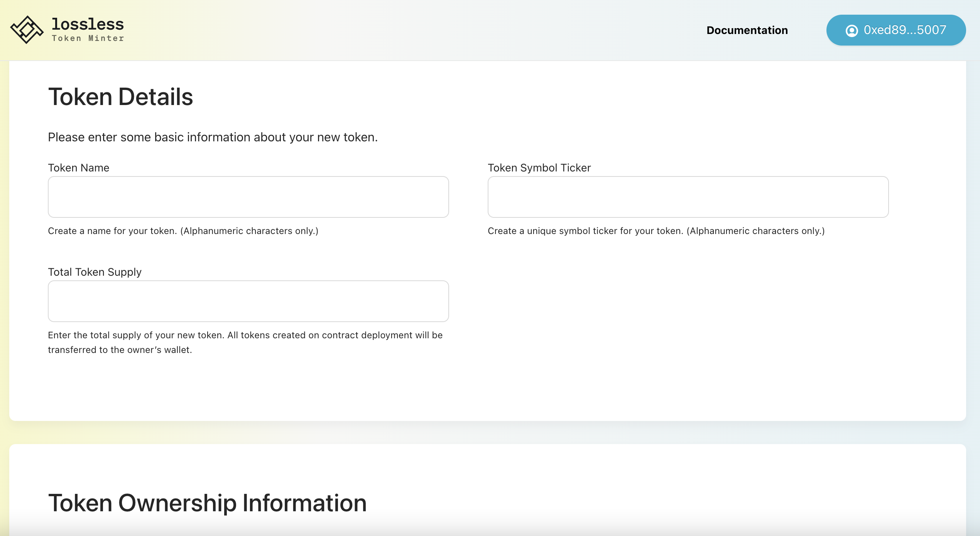Click the lossless wordmark text
The image size is (980, 536).
(x=88, y=24)
